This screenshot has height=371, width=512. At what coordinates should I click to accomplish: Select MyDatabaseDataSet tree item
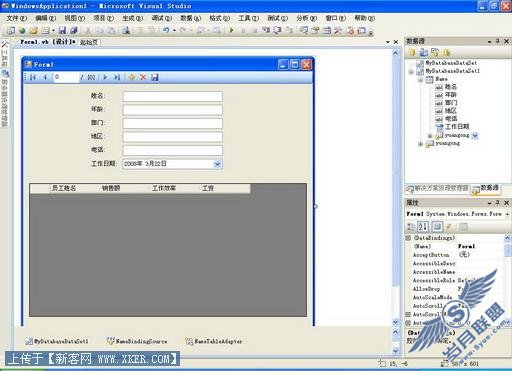pos(451,63)
